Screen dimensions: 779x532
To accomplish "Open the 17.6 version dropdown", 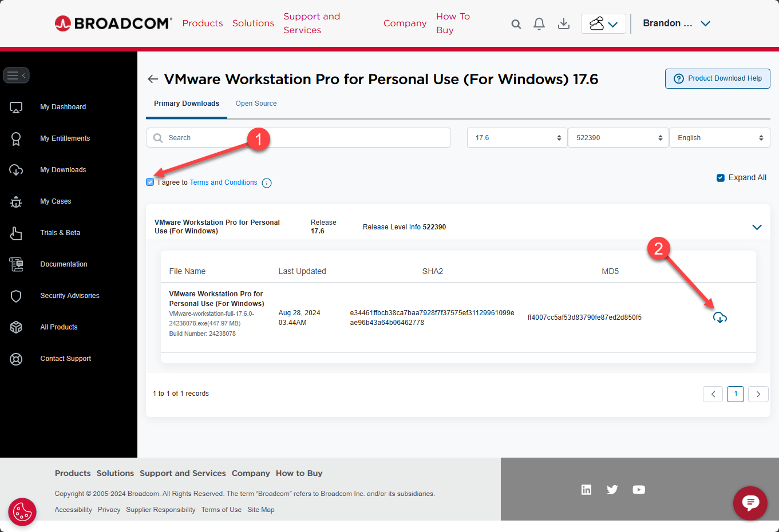I will coord(517,138).
